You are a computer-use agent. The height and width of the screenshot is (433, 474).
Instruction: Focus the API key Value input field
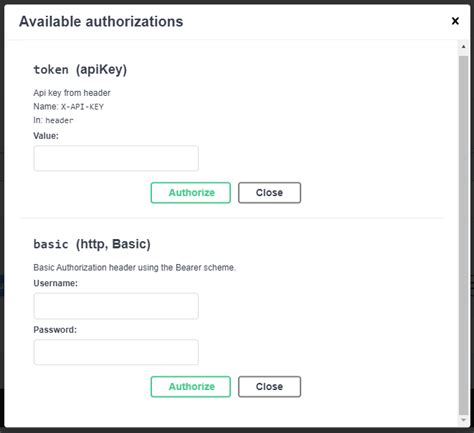click(116, 158)
